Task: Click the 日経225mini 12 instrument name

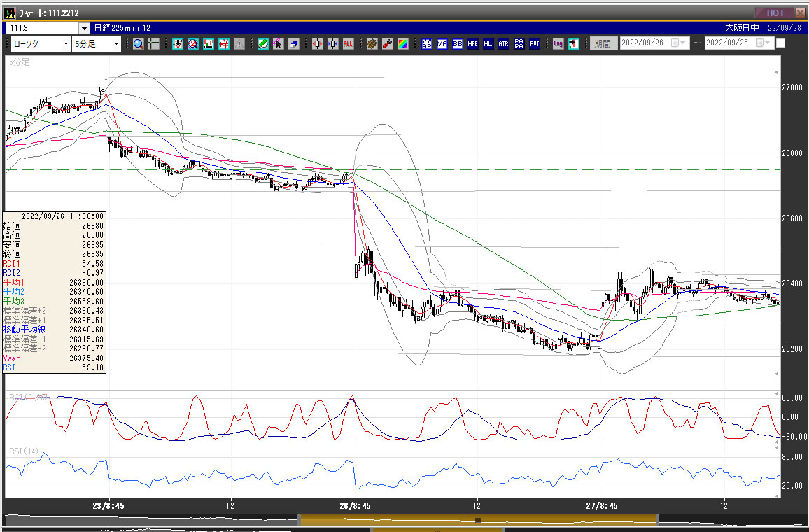Action: click(122, 28)
